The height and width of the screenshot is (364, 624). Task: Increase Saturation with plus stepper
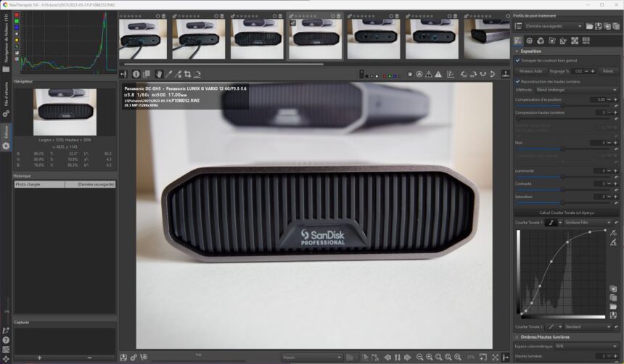click(615, 197)
